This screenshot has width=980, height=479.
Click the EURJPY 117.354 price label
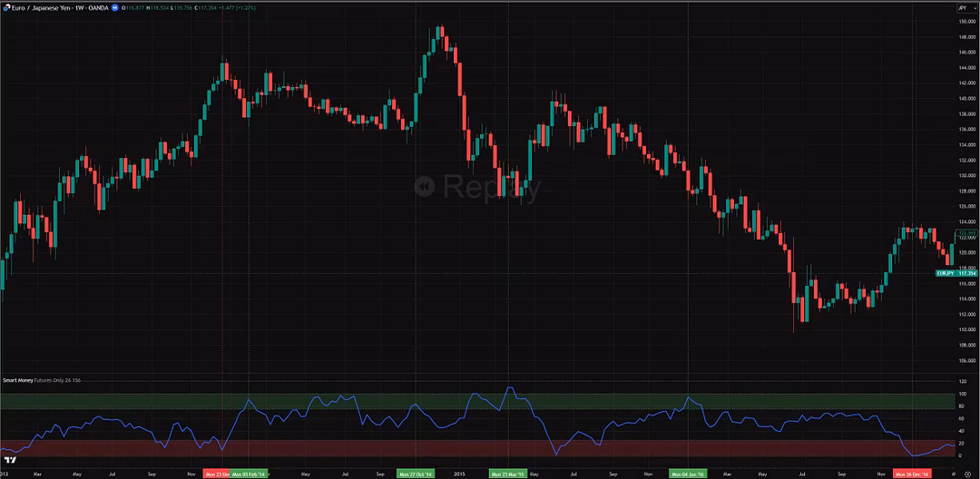(958, 273)
